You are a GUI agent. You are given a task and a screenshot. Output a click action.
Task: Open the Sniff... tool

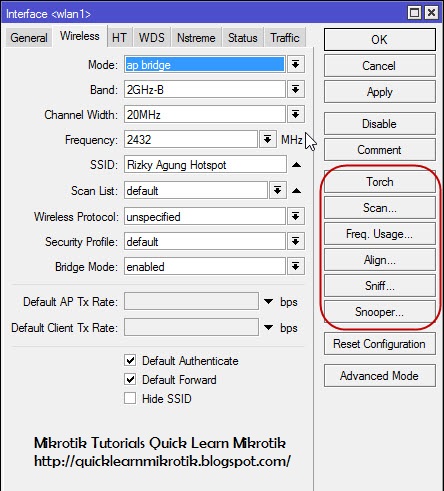click(380, 286)
